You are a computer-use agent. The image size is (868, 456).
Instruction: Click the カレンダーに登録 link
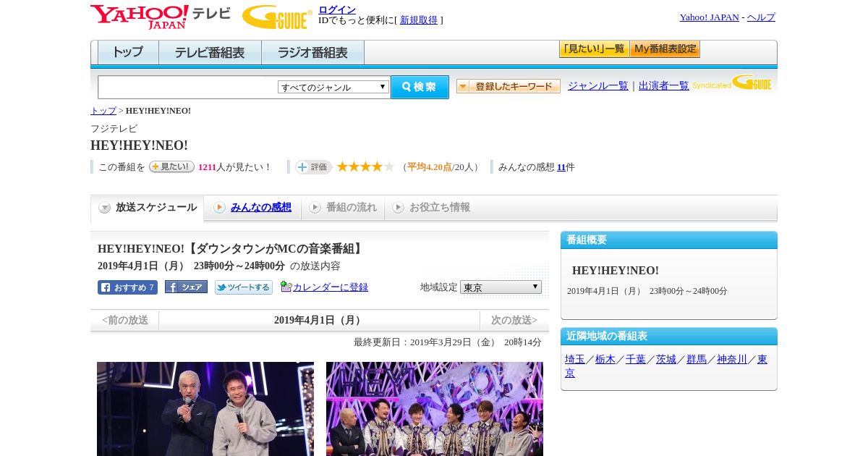[x=331, y=287]
